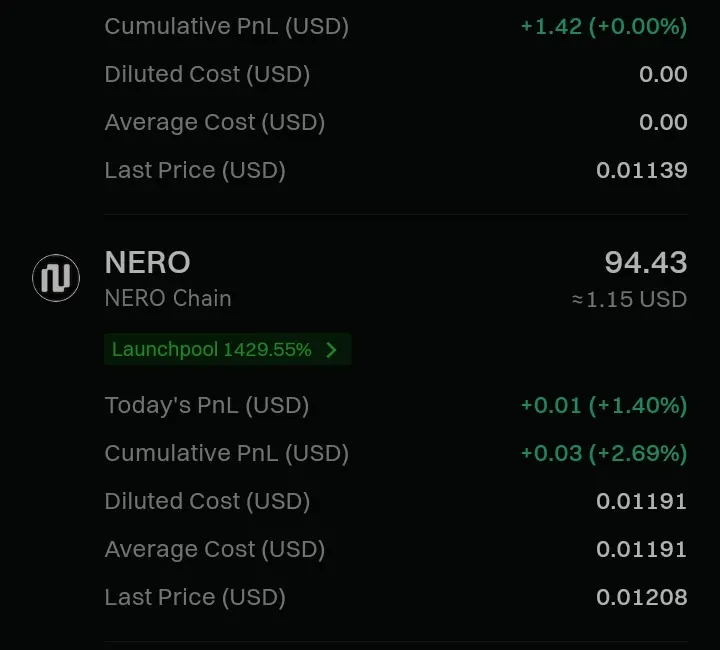Select the NERO asset name

147,262
